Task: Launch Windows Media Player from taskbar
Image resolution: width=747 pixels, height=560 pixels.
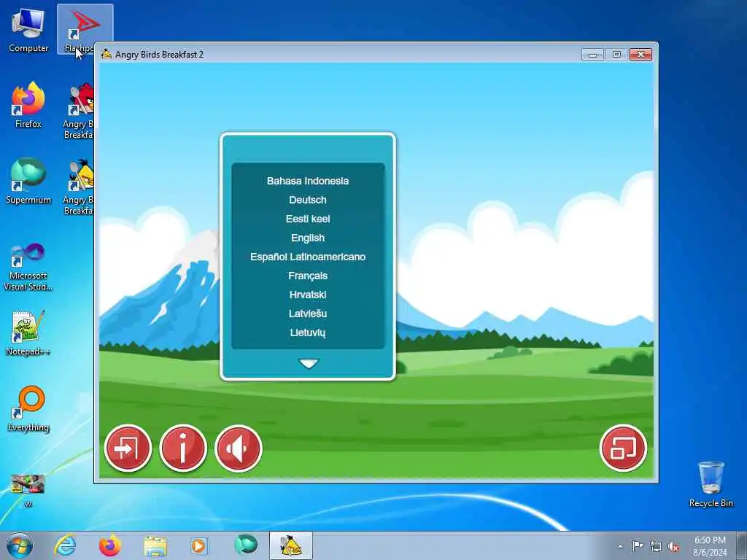Action: pyautogui.click(x=198, y=545)
